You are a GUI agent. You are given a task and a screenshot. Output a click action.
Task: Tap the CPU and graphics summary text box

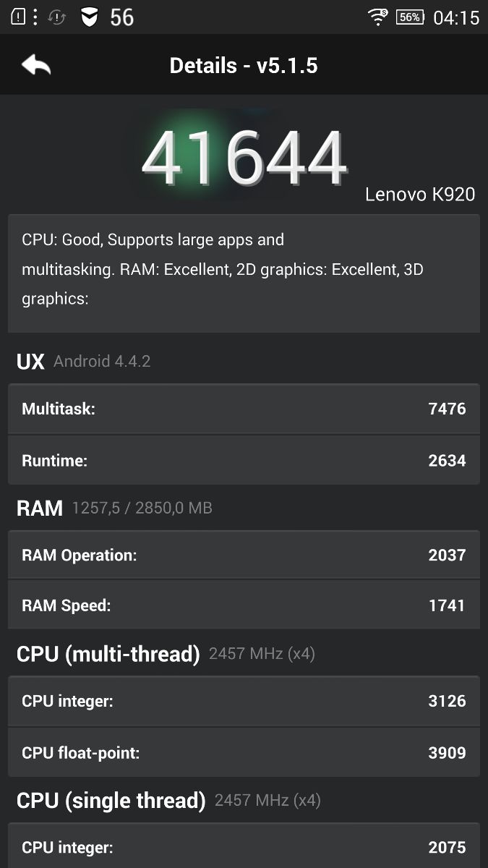point(244,273)
